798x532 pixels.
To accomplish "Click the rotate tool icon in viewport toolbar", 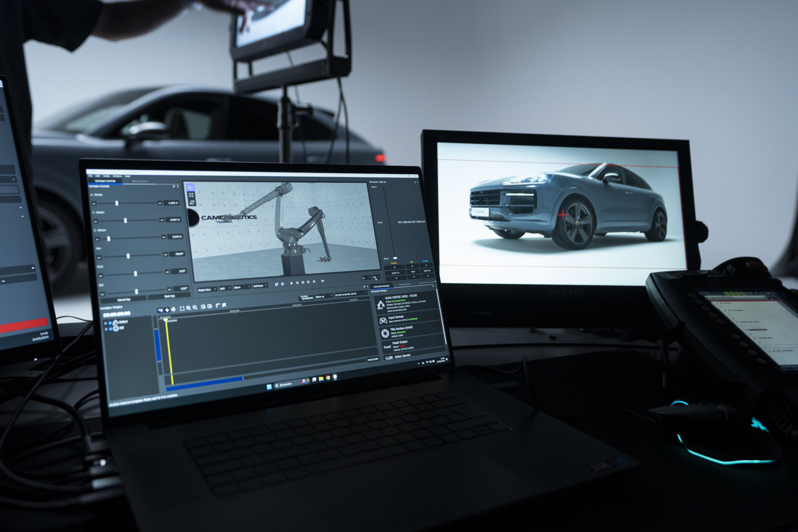I will (x=192, y=202).
